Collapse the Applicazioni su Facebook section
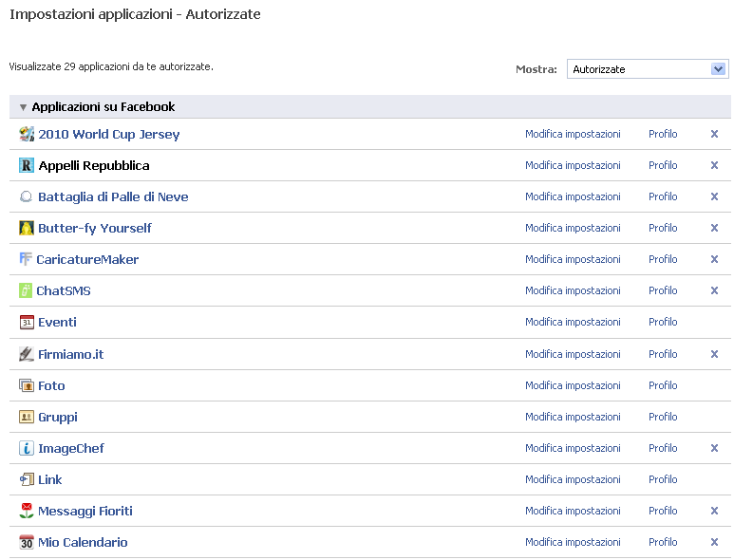 (x=23, y=107)
